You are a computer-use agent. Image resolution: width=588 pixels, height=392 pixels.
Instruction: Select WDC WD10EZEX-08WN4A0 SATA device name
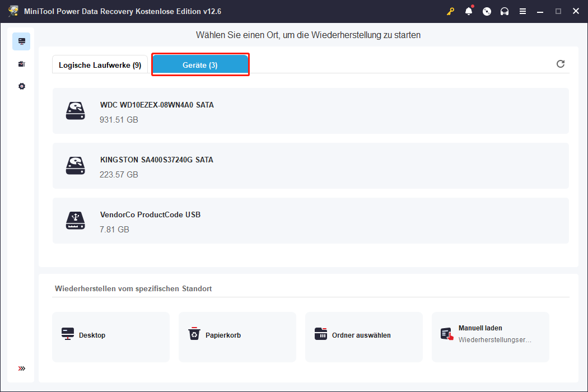pos(157,105)
